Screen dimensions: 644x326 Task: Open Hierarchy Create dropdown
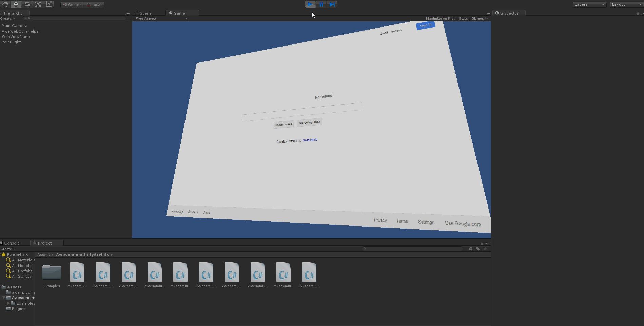7,19
